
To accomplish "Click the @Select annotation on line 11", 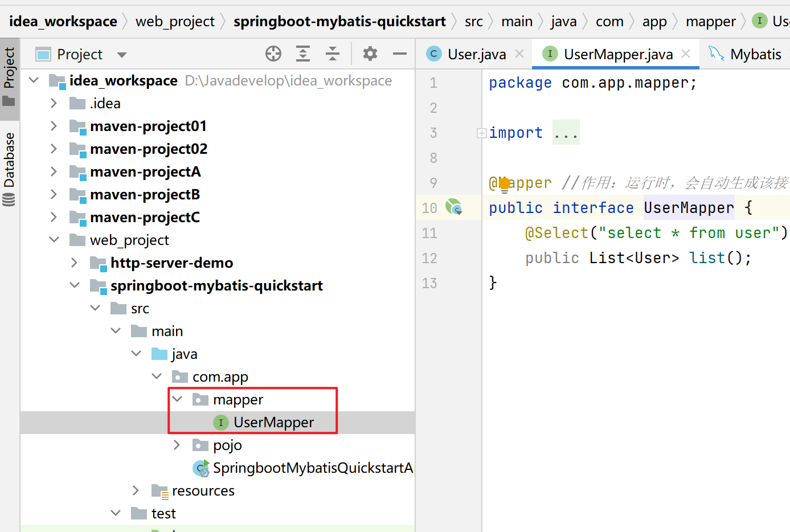I will click(556, 233).
